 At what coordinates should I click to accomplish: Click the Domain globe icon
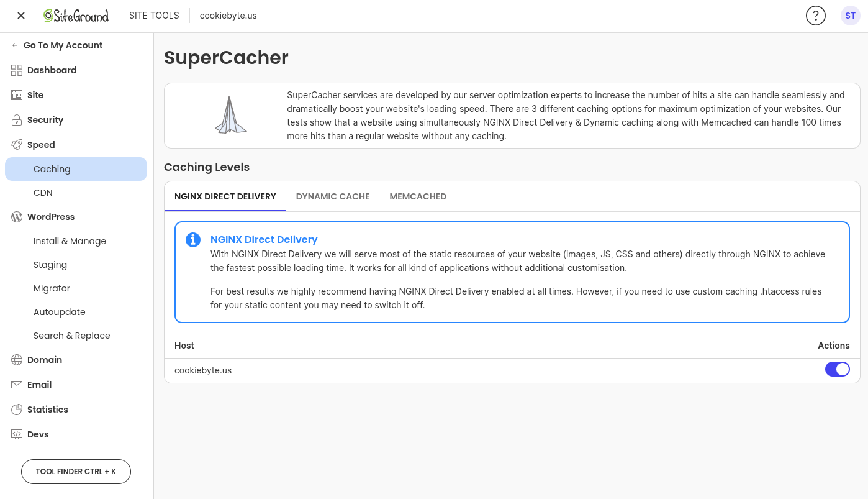coord(17,360)
